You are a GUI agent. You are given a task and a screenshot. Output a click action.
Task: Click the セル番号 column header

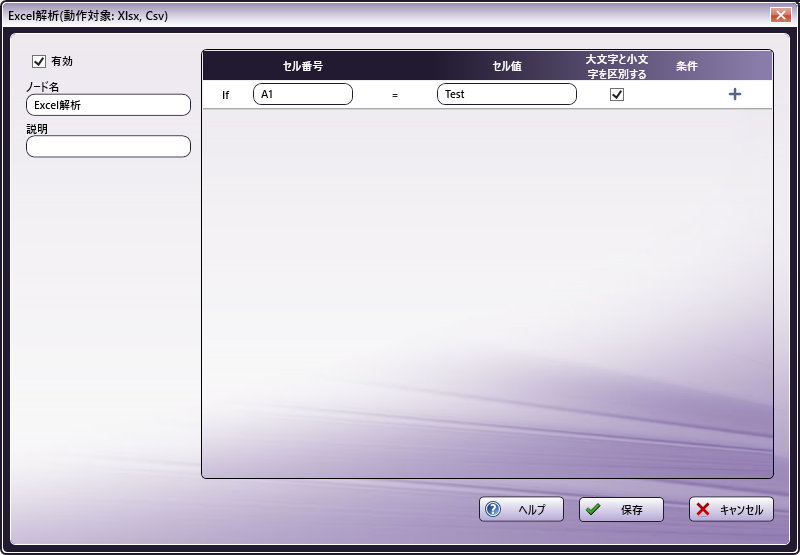coord(303,66)
